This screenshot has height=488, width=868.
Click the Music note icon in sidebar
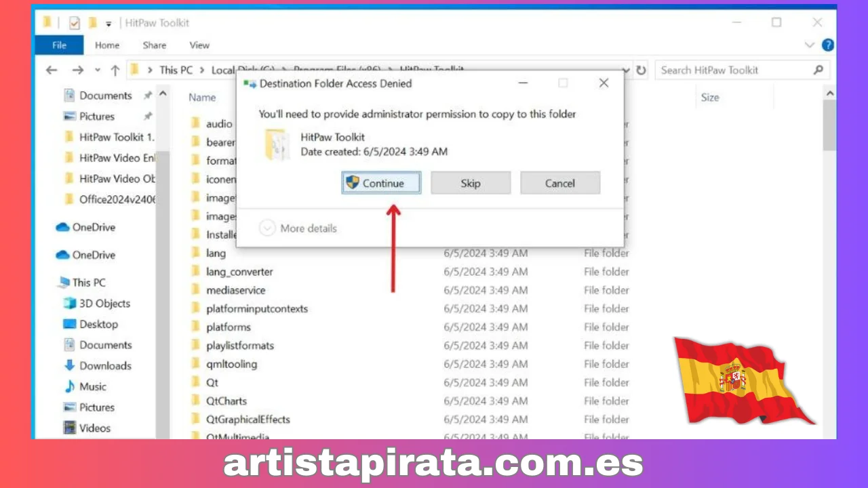(69, 386)
